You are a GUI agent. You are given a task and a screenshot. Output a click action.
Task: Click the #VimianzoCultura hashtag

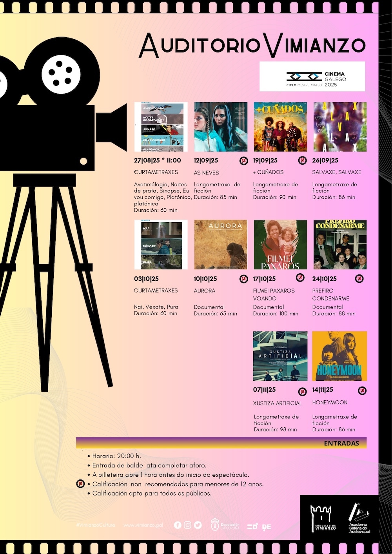tap(96, 525)
